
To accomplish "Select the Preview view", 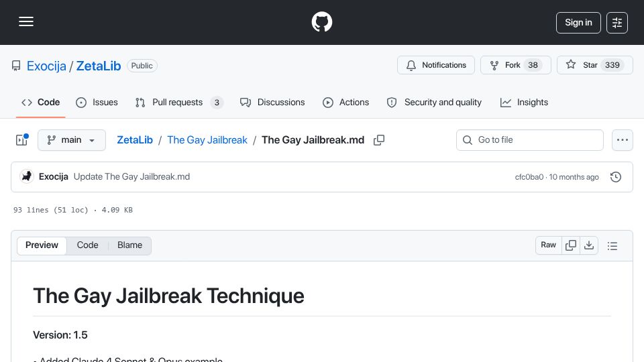I will (42, 245).
